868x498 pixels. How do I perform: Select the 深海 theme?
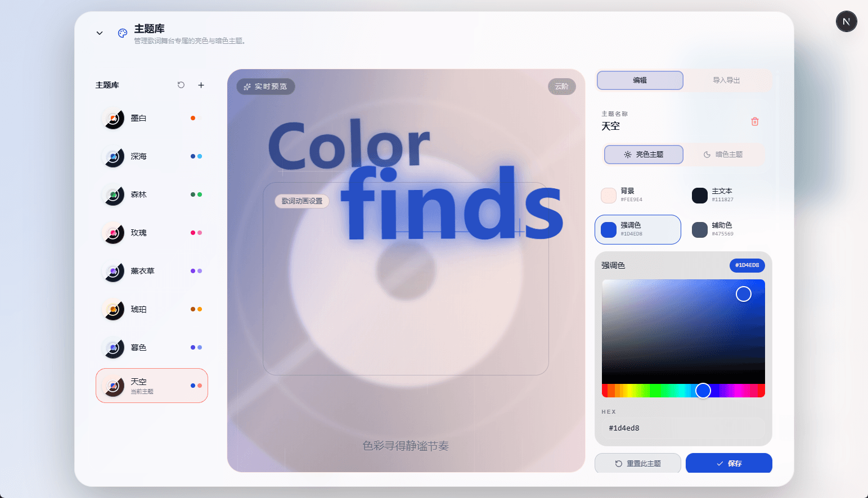click(x=152, y=156)
